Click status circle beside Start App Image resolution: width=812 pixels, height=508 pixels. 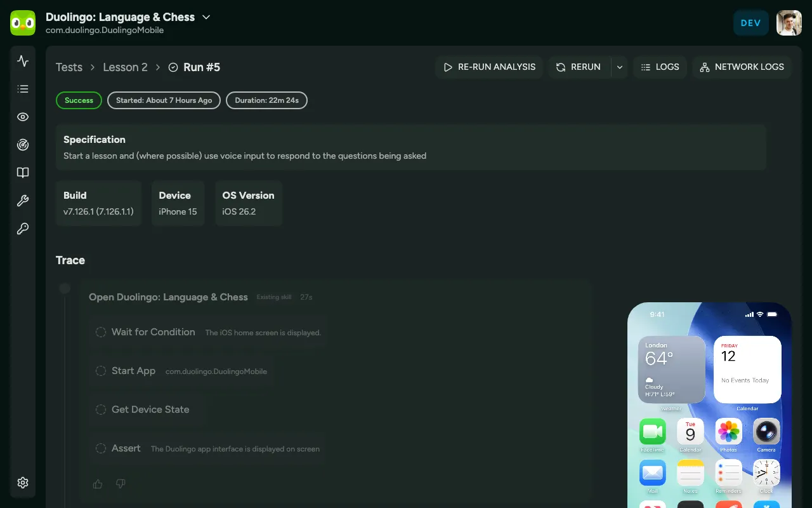(x=100, y=371)
